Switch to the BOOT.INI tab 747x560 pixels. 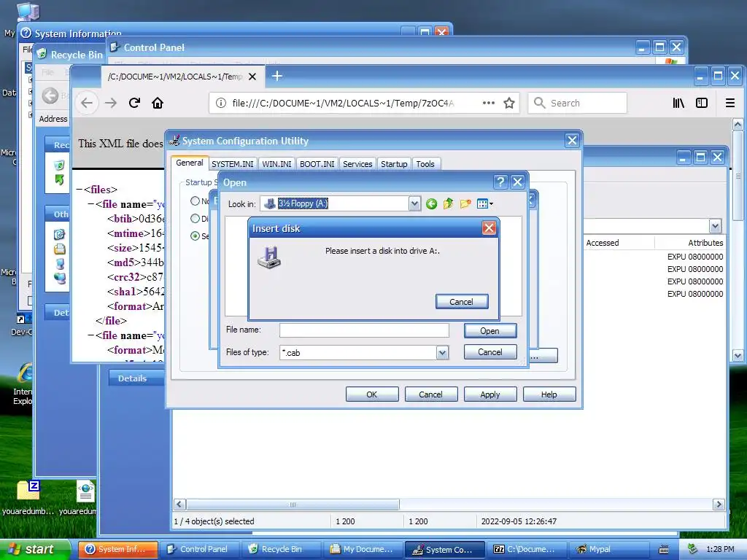click(317, 164)
